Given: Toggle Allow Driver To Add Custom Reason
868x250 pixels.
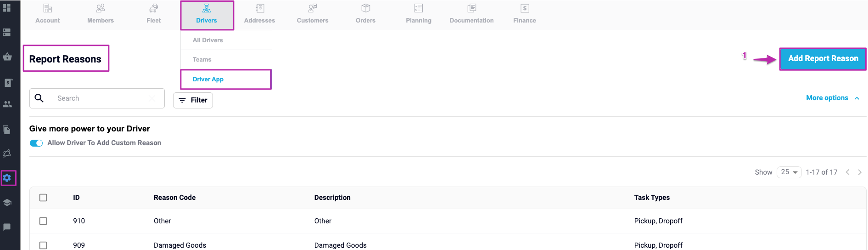Looking at the screenshot, I should (36, 143).
